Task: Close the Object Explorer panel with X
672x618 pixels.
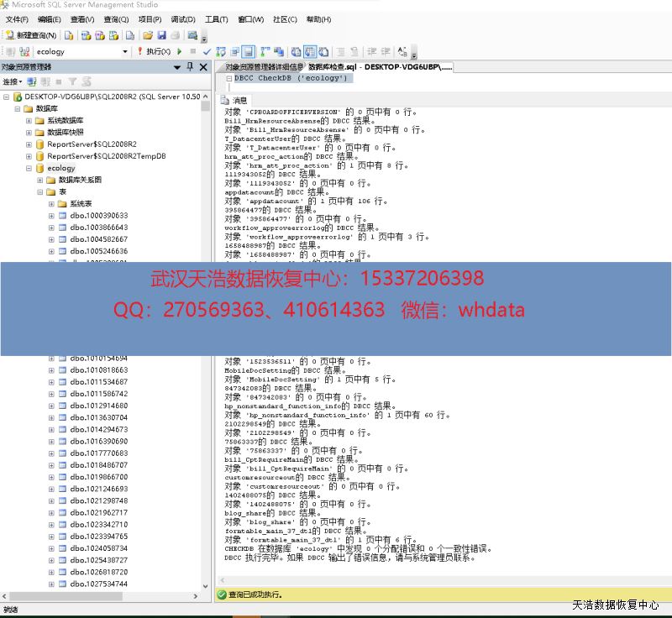Action: coord(203,66)
